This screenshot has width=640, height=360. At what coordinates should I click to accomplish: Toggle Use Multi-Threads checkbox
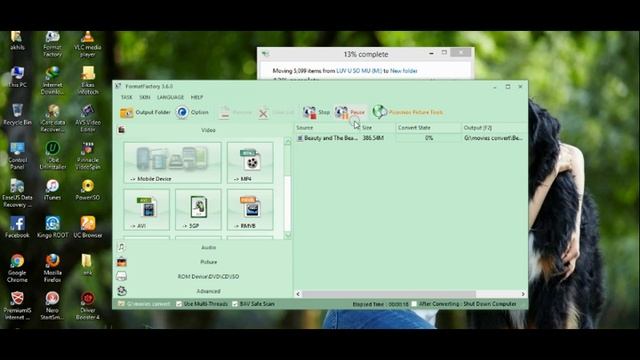click(179, 304)
